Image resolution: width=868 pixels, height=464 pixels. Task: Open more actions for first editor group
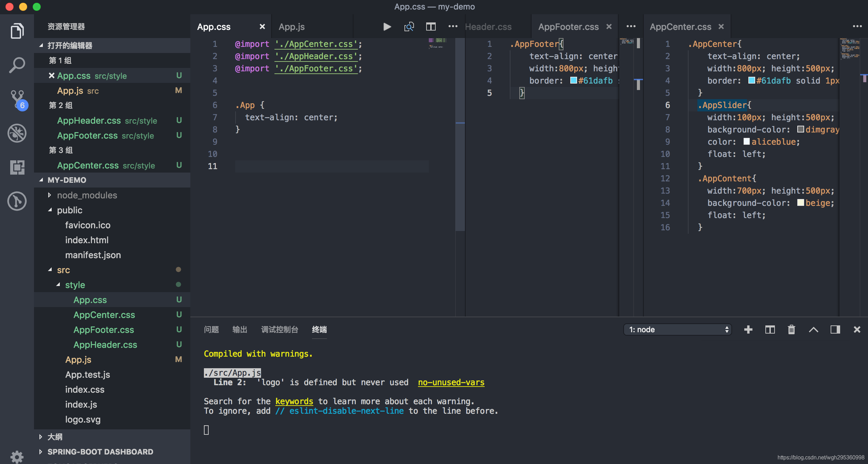tap(453, 26)
